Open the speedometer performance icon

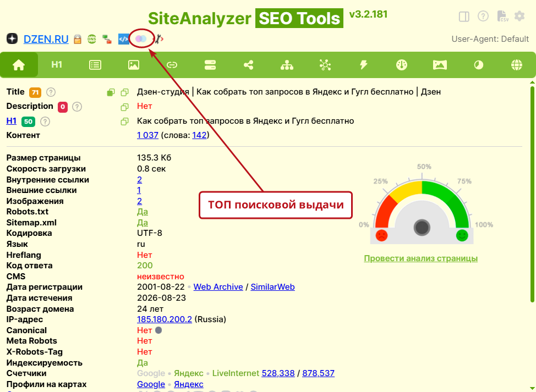pos(402,65)
